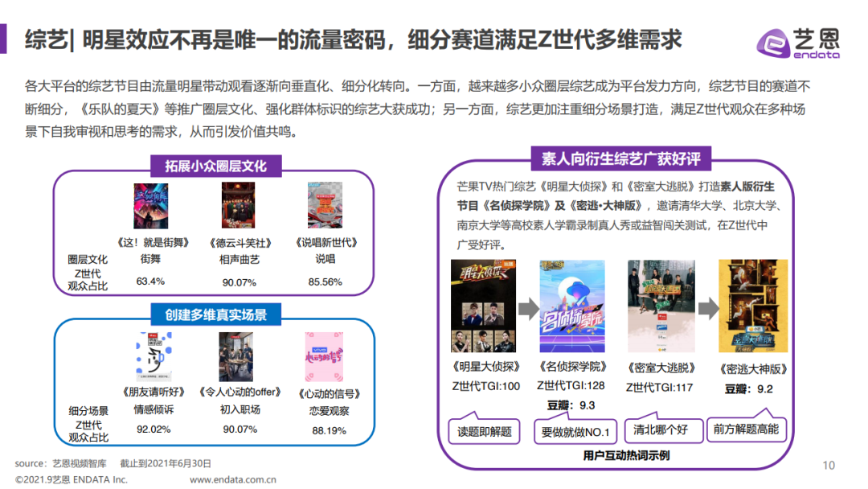Viewport: 868px width, 489px height.
Task: Select the 情感倾诉 scene label
Action: 154,409
